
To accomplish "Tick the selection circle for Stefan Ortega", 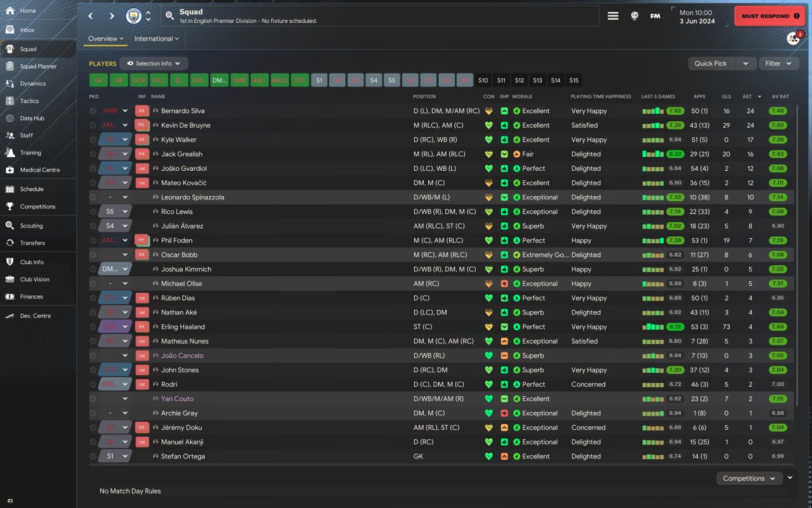I will pos(93,457).
